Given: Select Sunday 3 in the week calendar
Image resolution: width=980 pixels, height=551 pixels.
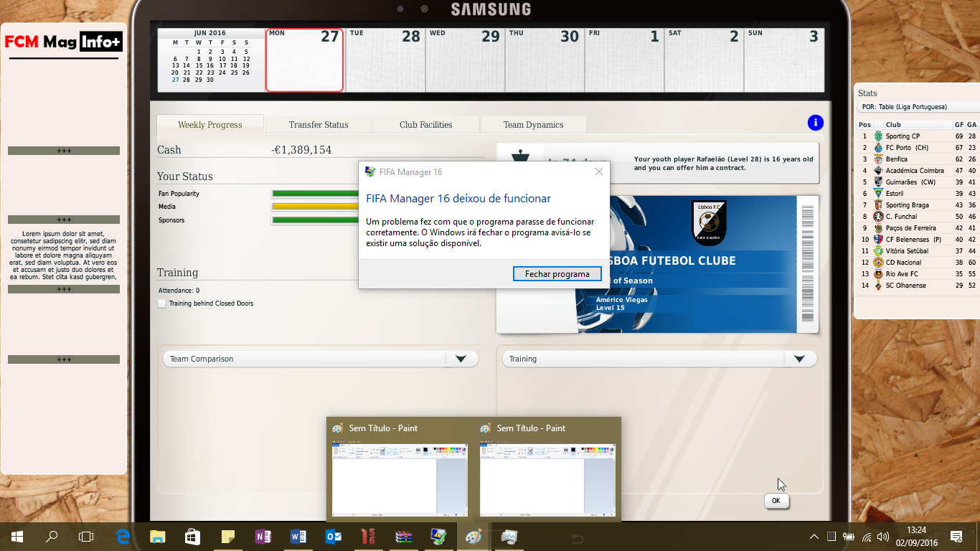Looking at the screenshot, I should [783, 60].
